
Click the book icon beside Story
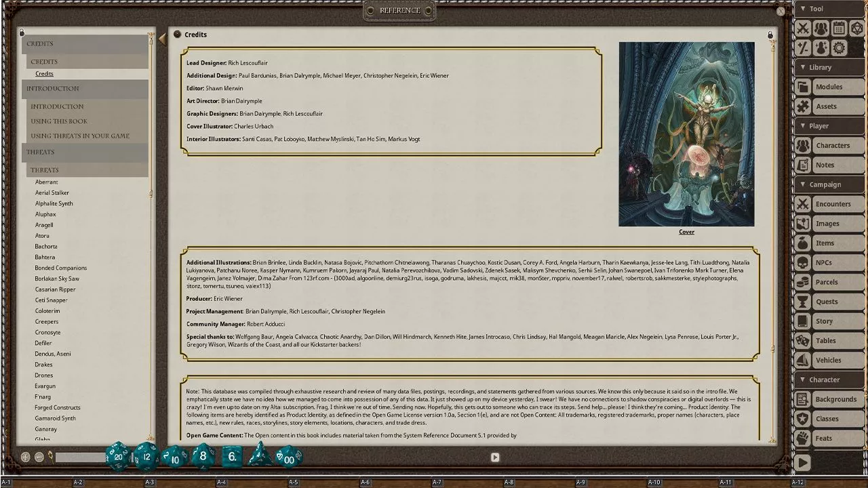click(803, 321)
